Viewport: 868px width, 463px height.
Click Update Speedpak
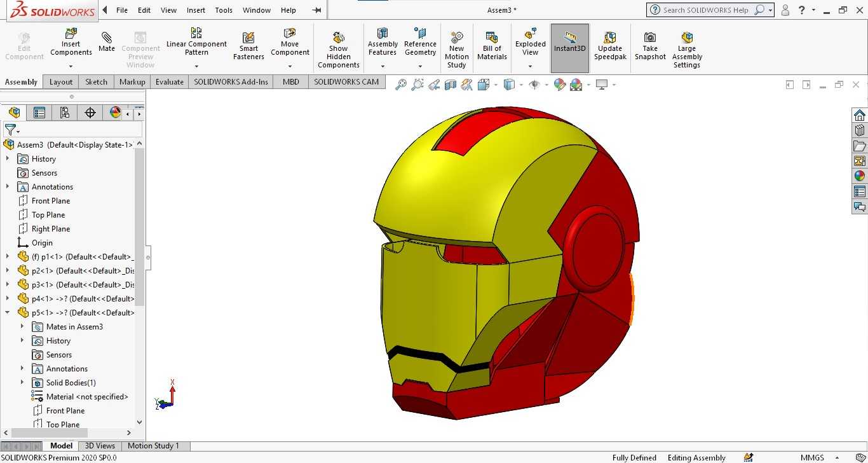(610, 45)
